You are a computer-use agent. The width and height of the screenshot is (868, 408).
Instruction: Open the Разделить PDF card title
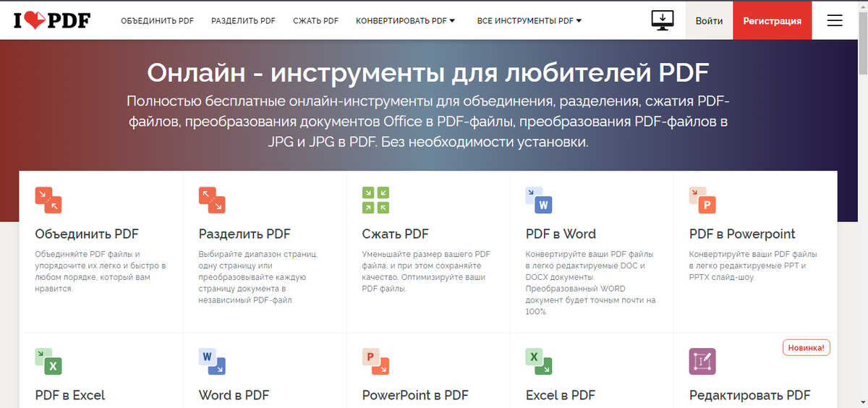(x=244, y=234)
